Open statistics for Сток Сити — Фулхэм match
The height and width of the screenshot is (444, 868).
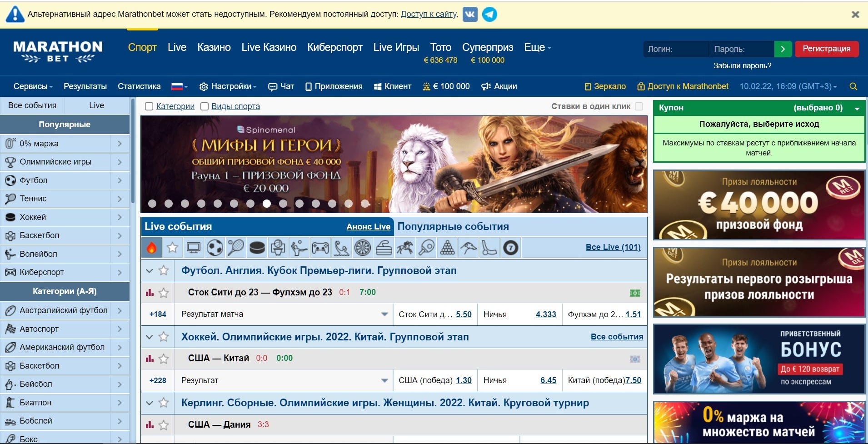[x=150, y=293]
